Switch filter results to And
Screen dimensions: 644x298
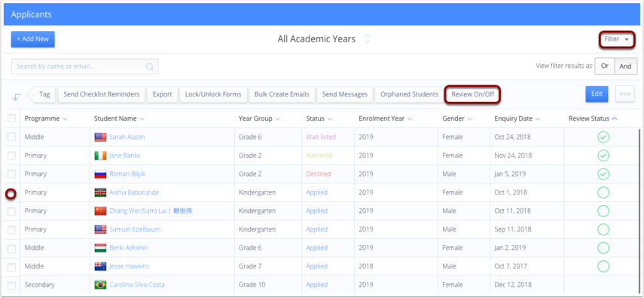click(625, 66)
